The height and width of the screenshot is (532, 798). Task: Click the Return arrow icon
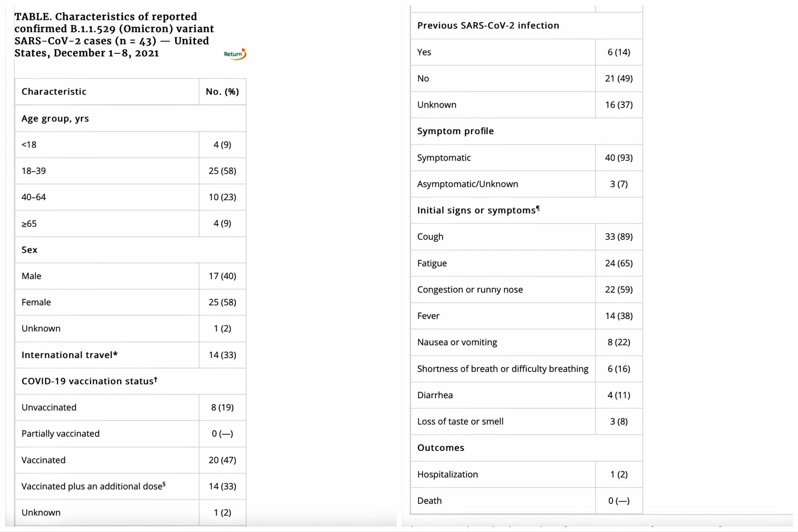tap(235, 54)
